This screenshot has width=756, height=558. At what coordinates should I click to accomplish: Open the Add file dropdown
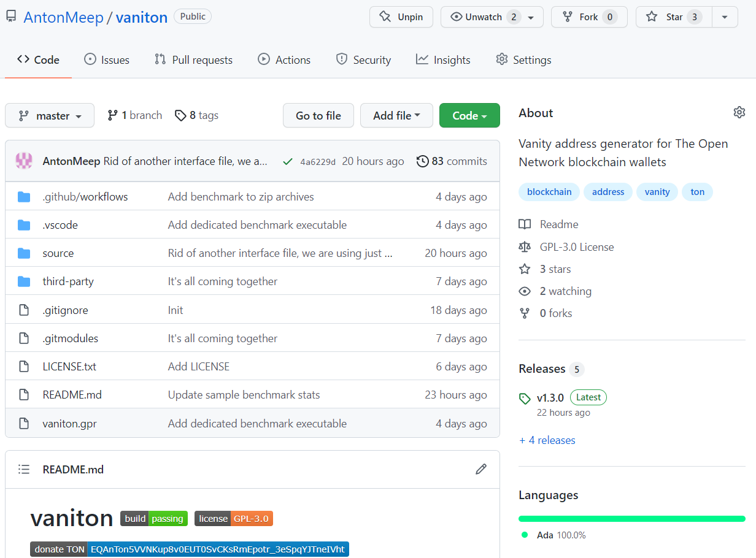click(x=396, y=115)
